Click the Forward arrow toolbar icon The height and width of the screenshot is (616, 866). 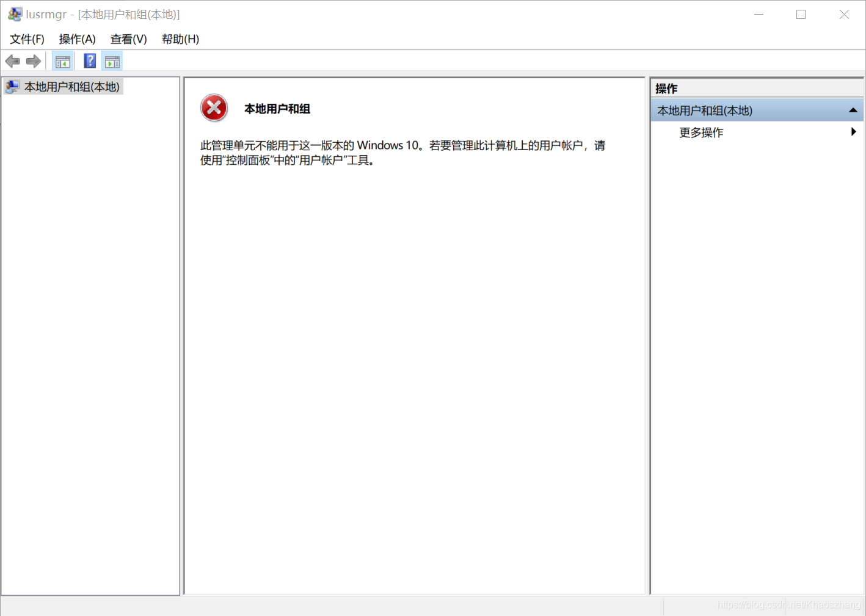(x=34, y=61)
